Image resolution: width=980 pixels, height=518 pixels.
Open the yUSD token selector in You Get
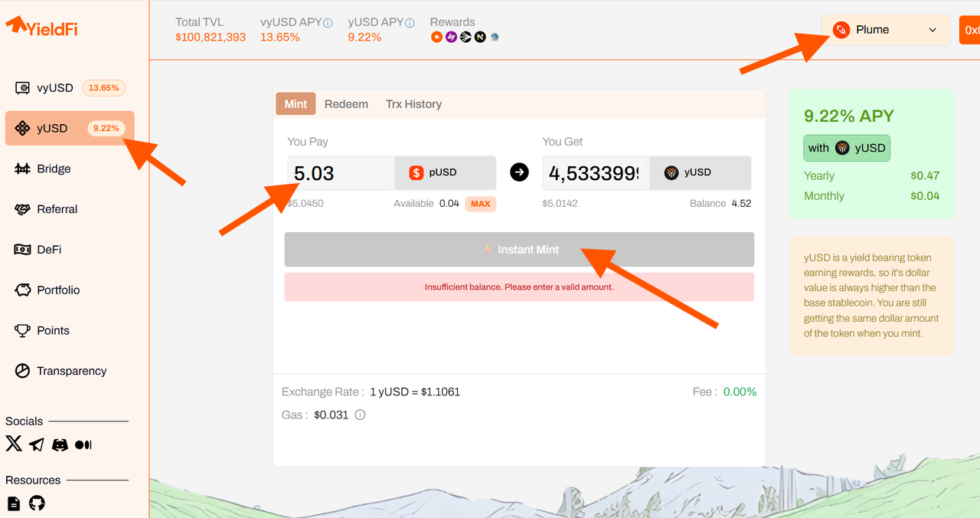click(701, 173)
